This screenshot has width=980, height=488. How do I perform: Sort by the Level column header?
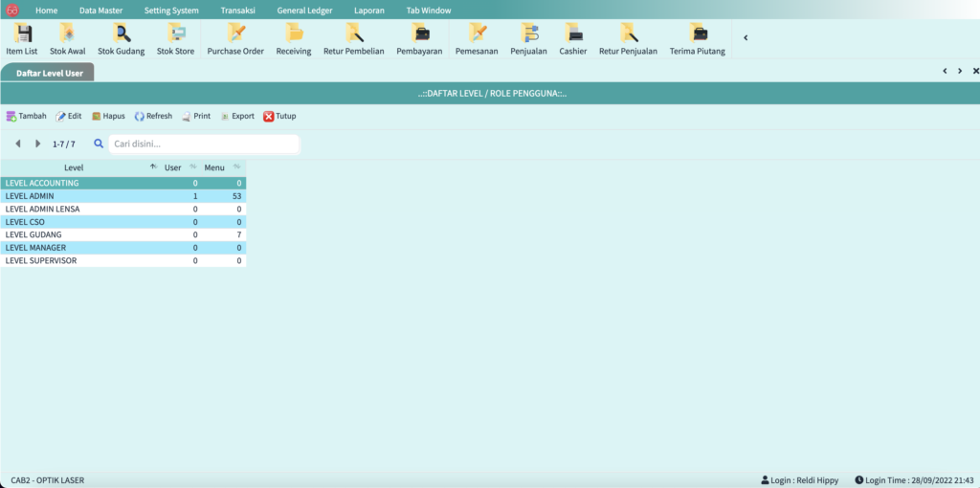(x=73, y=167)
